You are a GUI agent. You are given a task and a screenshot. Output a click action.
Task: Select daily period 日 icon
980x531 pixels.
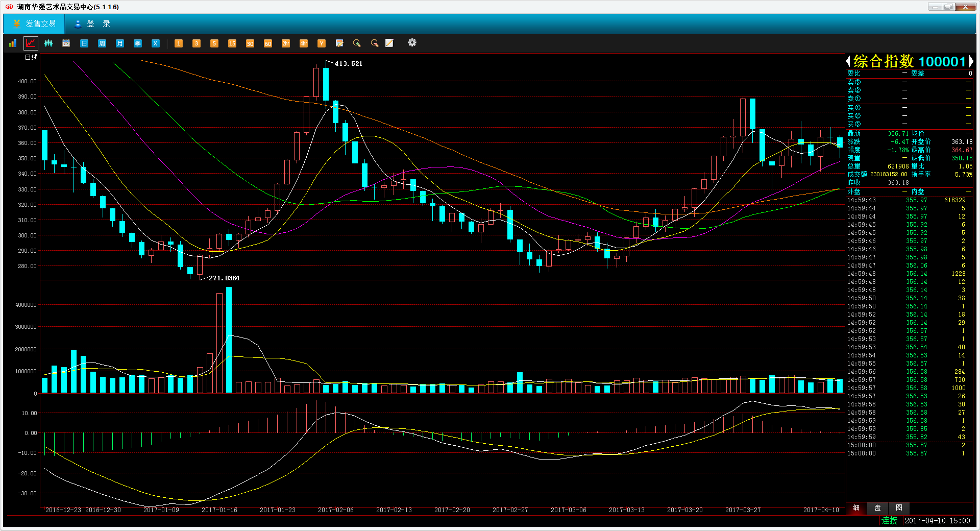pos(84,43)
